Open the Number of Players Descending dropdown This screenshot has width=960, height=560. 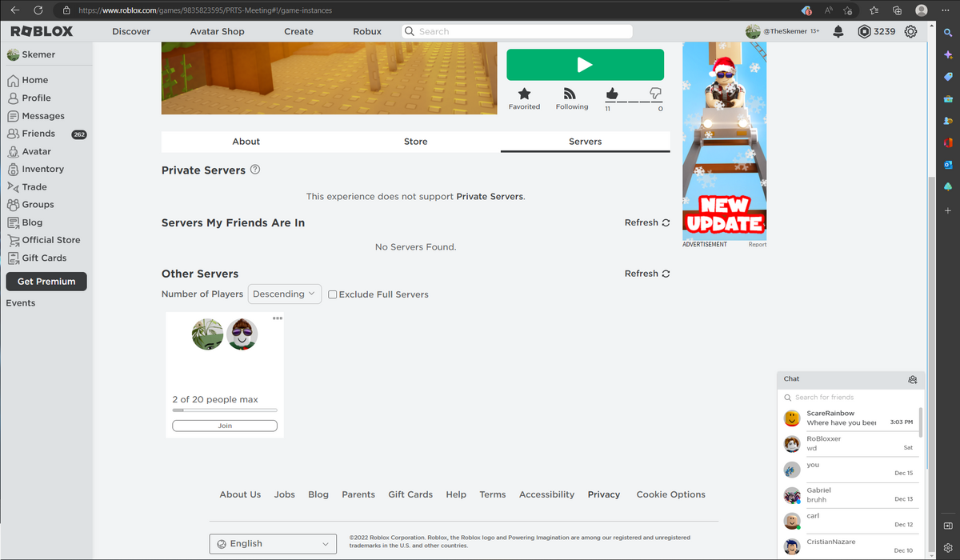click(x=284, y=294)
